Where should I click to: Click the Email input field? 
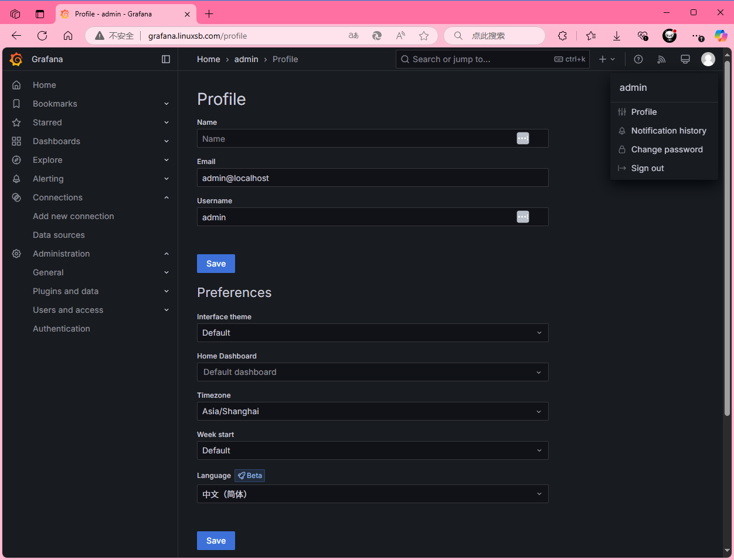pos(373,177)
